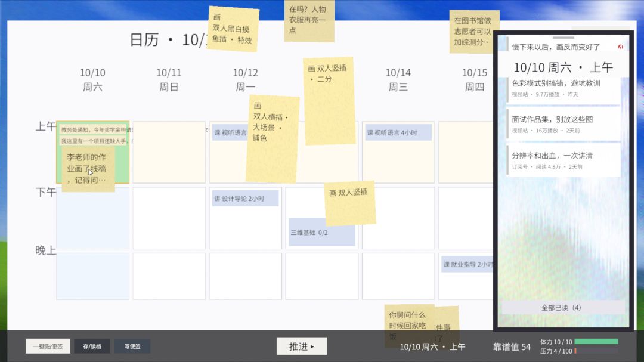The image size is (644, 362).
Task: Click the 10/10 周六·上午 phone header
Action: pos(563,67)
